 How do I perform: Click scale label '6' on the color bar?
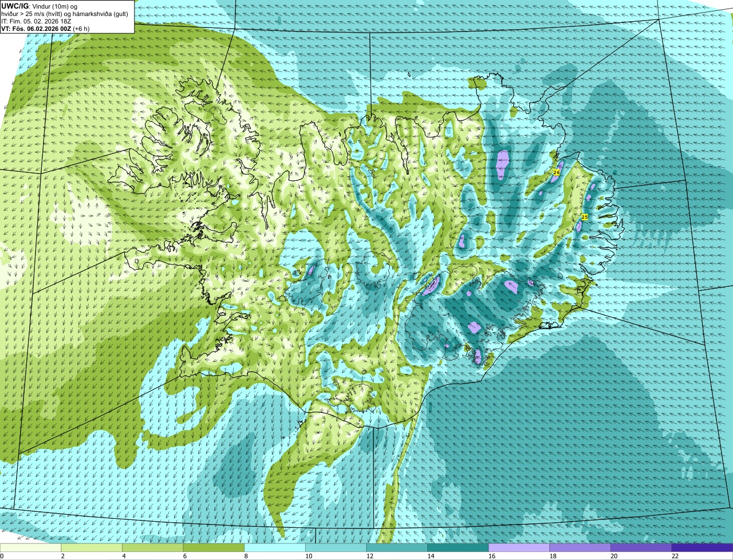click(184, 556)
